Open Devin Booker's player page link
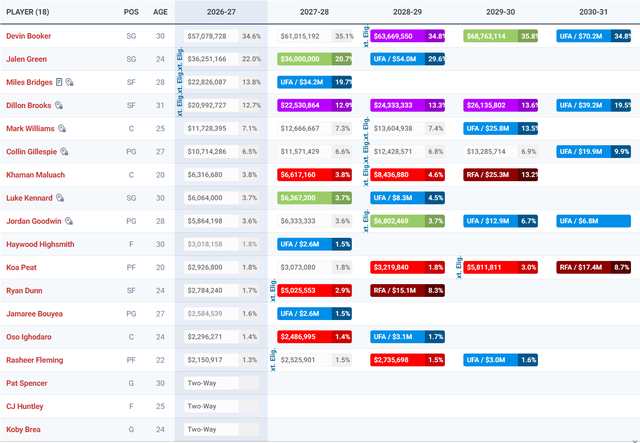 click(29, 36)
